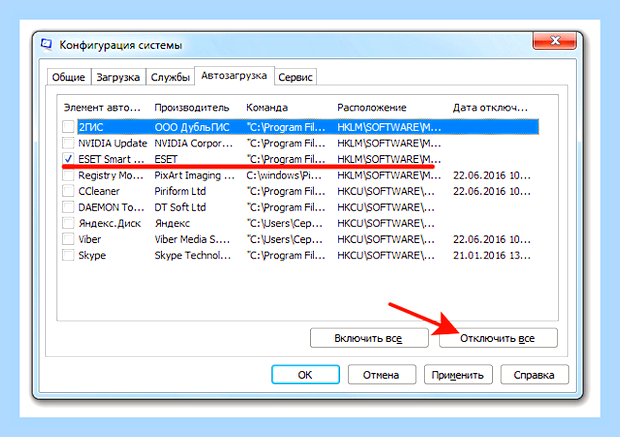
Task: Click manufacturer PixArt Imaging cell
Action: 195,176
